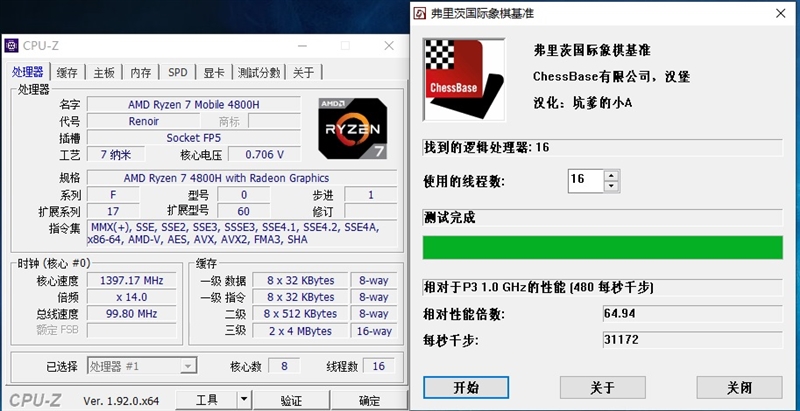Click the Socket FP5 field
The image size is (800, 411).
pyautogui.click(x=194, y=138)
